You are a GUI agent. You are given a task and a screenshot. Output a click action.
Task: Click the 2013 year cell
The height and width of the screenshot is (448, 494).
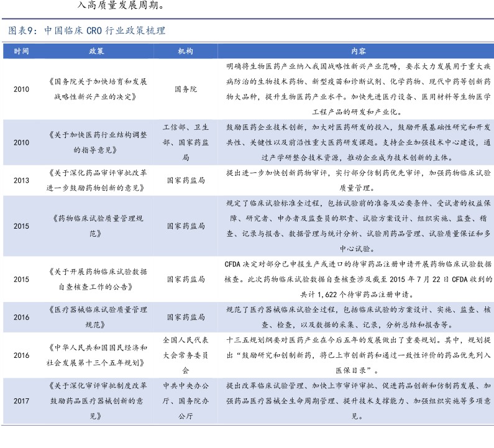click(x=21, y=181)
